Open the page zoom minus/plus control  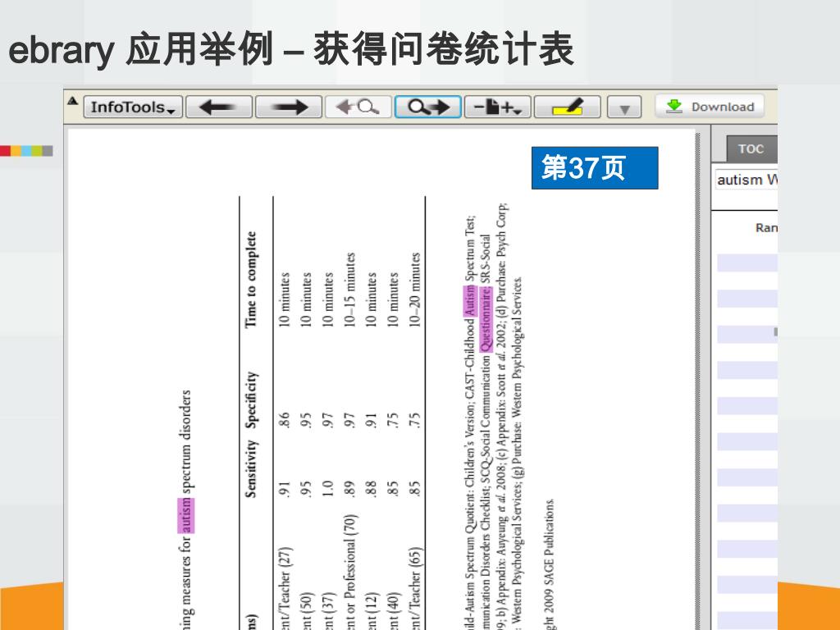tap(498, 107)
